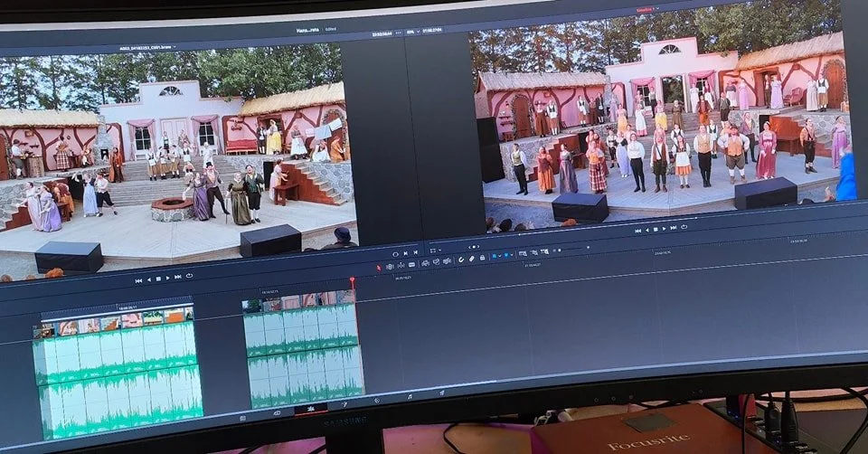Image resolution: width=868 pixels, height=454 pixels.
Task: Switch to the Deliver page tab
Action: (442, 393)
